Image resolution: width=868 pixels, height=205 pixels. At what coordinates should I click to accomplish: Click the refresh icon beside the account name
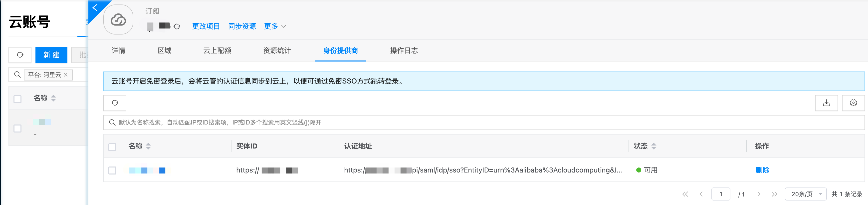177,26
